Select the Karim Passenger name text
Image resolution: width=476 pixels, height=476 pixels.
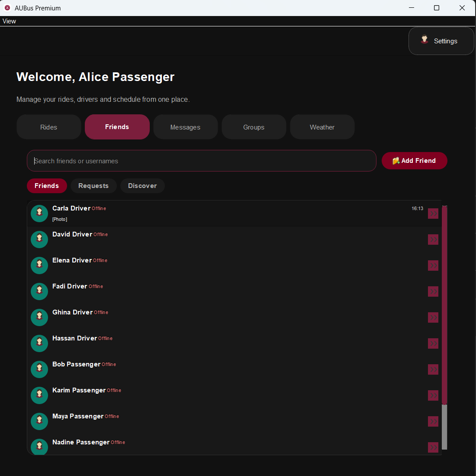tap(79, 390)
